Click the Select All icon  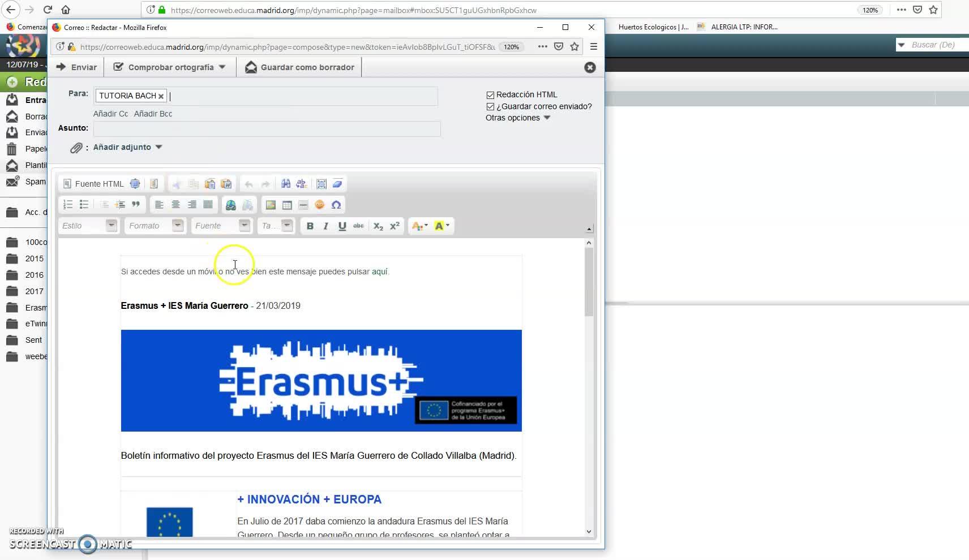click(x=321, y=184)
